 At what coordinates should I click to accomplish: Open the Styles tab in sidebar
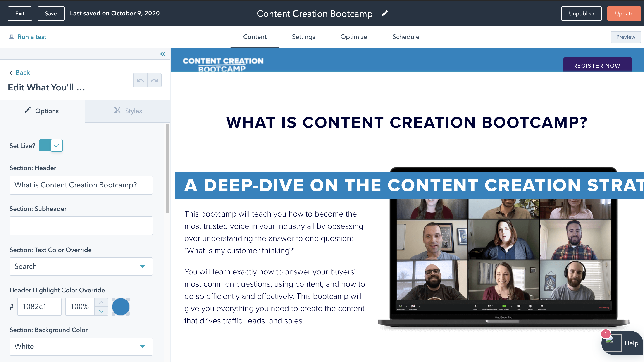point(127,111)
